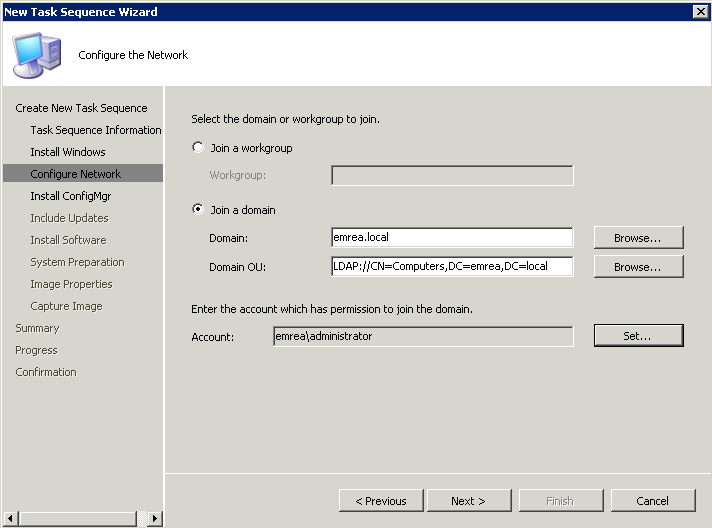The height and width of the screenshot is (528, 712).
Task: Click the sidebar horizontal scrollbar track
Action: tap(78, 518)
